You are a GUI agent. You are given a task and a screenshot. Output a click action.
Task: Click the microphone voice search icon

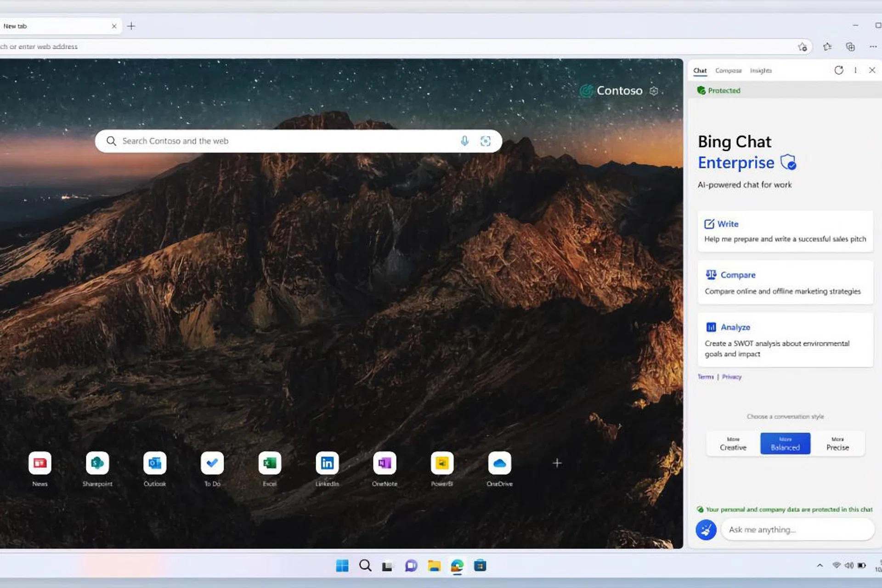click(x=464, y=141)
